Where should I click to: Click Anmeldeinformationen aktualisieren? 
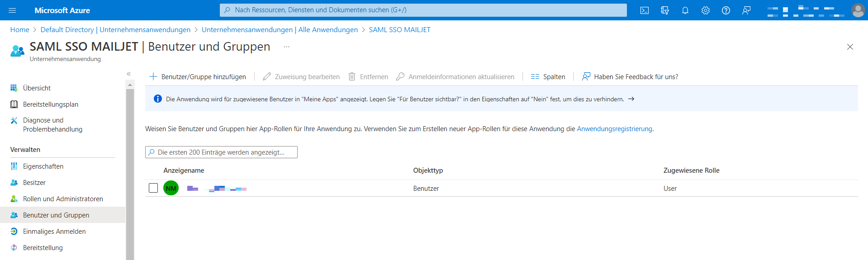tap(455, 77)
